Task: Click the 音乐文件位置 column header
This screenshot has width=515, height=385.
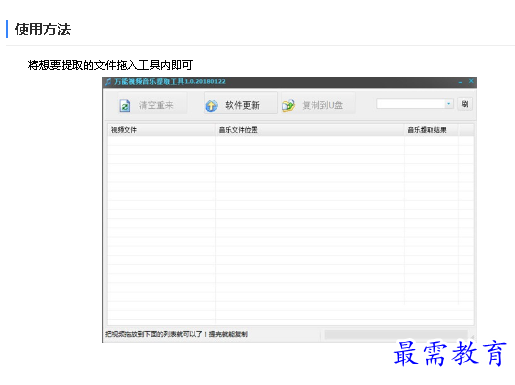Action: pos(310,130)
